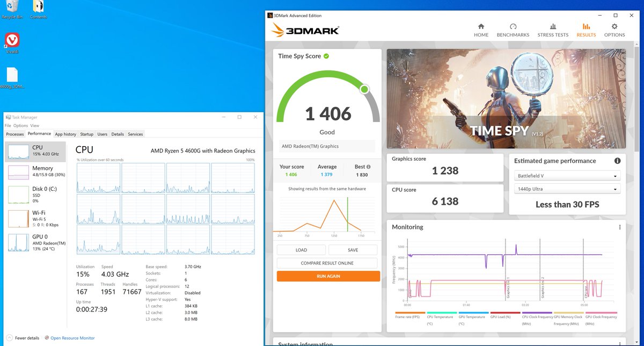This screenshot has height=346, width=644.
Task: Click the Best score 1 830
Action: (x=363, y=175)
